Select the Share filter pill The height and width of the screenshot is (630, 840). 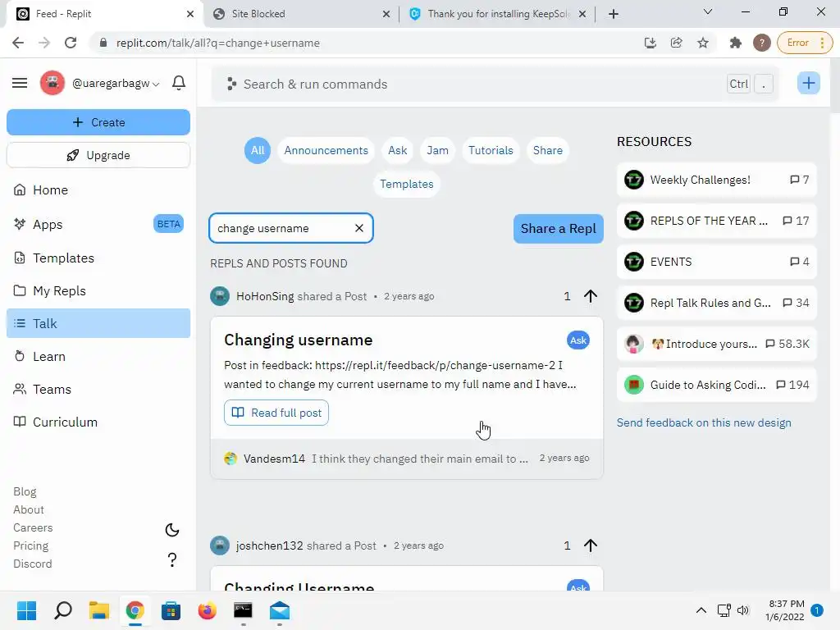(x=547, y=151)
